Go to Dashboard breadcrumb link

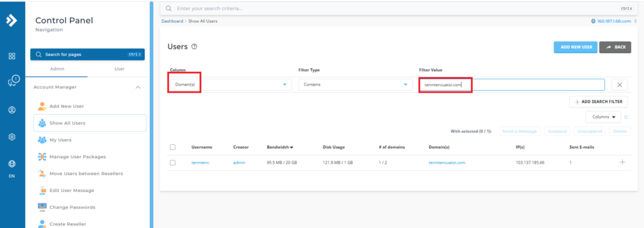[x=172, y=21]
